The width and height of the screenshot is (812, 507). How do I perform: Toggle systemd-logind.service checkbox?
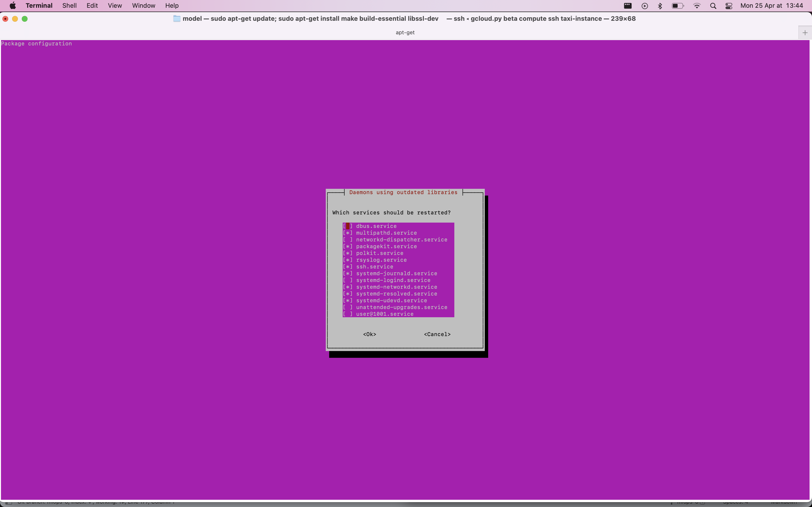coord(347,280)
